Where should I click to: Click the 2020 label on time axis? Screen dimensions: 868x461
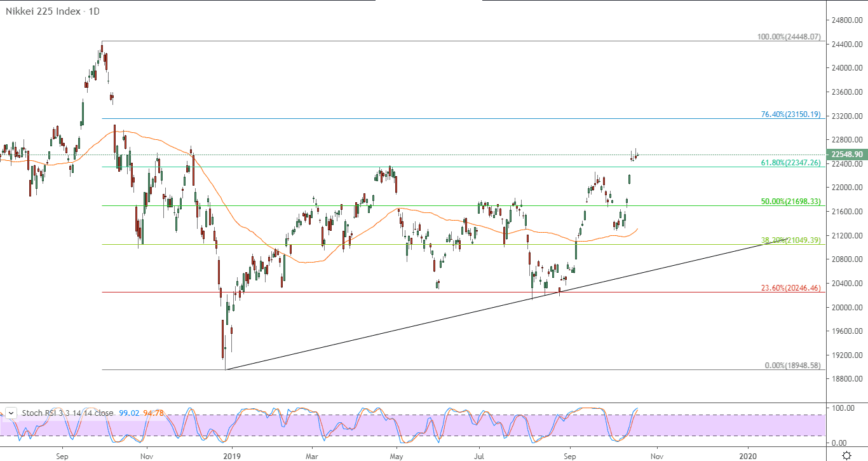click(749, 455)
